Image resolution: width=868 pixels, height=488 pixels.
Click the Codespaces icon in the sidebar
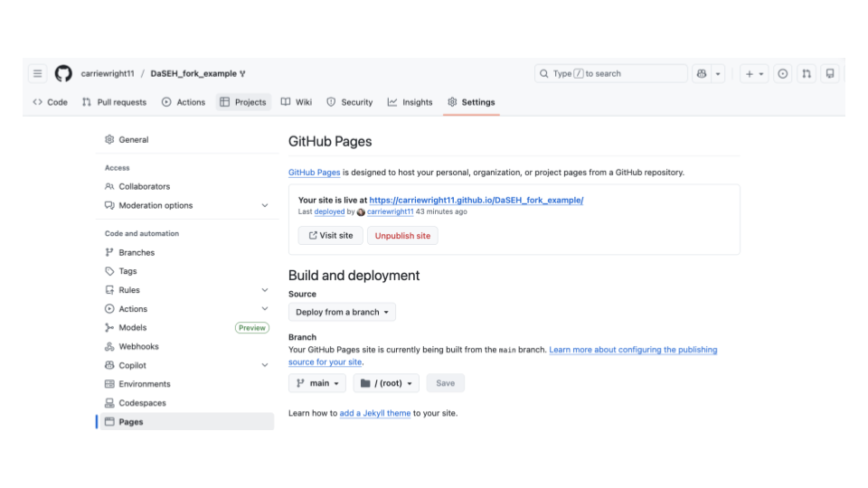[109, 403]
